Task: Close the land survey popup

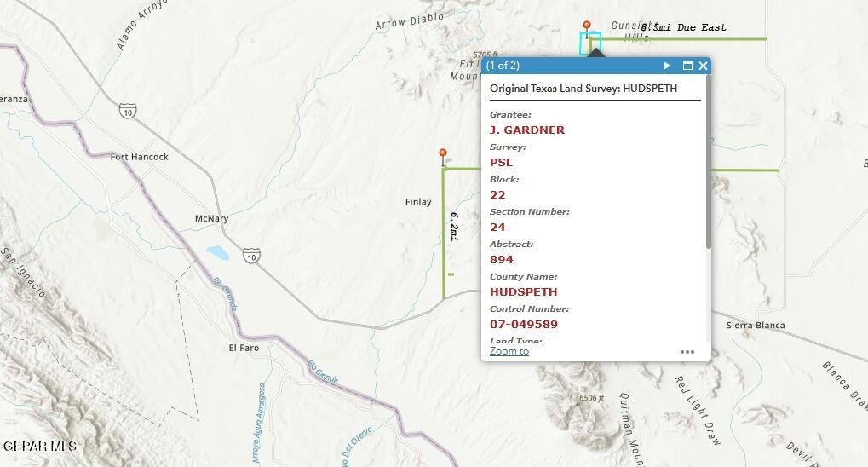Action: 703,66
